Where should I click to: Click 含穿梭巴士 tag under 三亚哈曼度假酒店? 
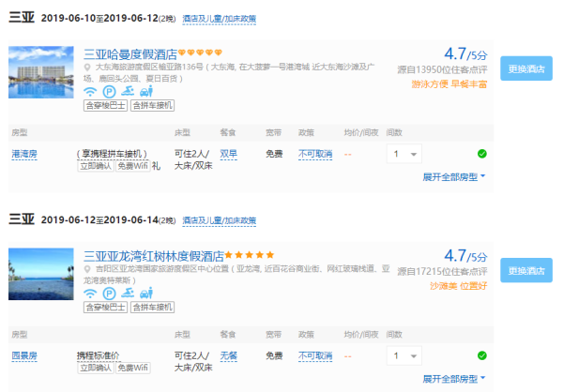tap(105, 106)
